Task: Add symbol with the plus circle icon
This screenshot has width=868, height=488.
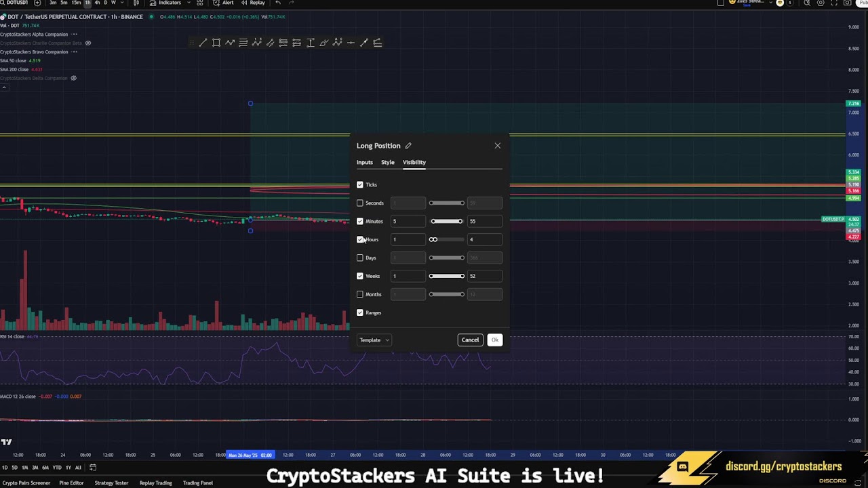Action: 37,3
